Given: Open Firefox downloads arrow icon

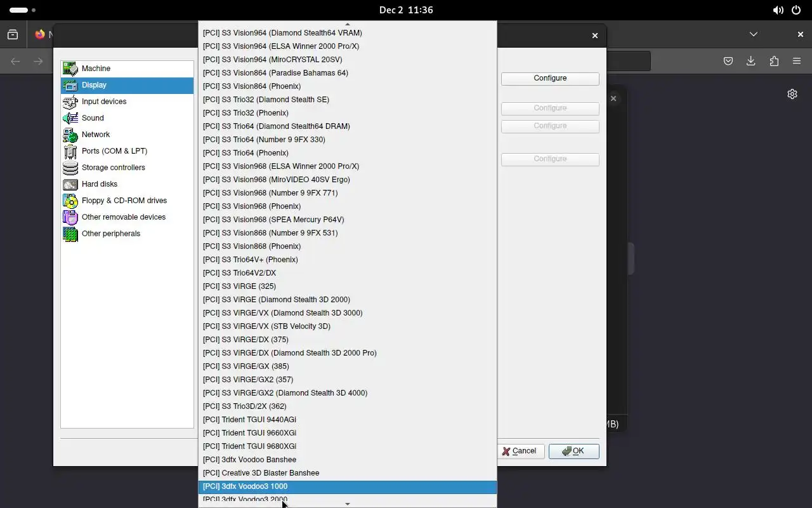Looking at the screenshot, I should point(751,61).
